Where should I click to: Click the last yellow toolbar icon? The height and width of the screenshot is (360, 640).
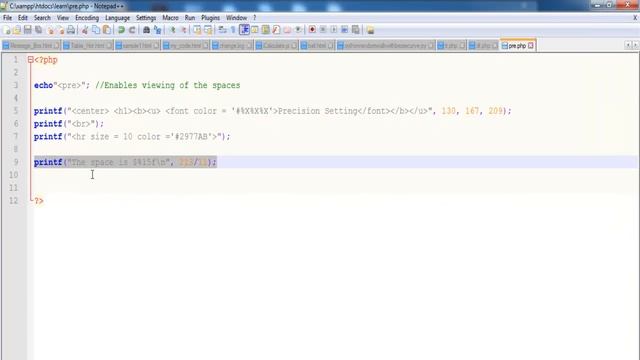click(370, 30)
